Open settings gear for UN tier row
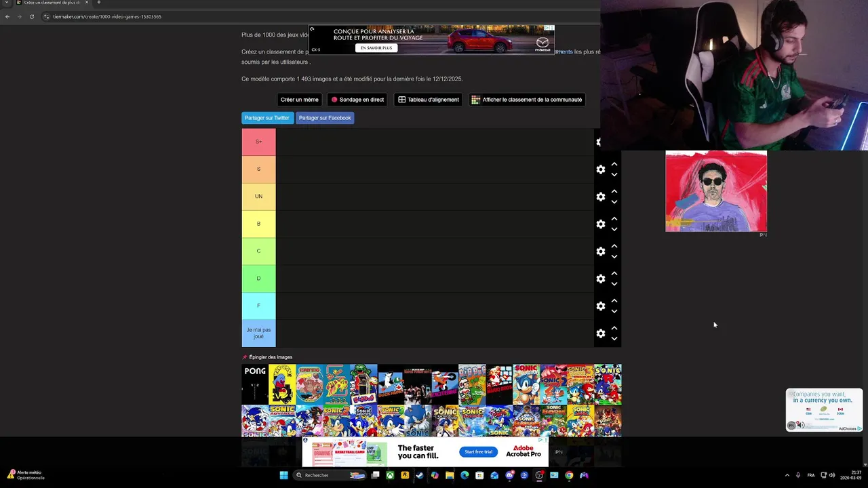Screen dimensions: 868x488 point(601,197)
